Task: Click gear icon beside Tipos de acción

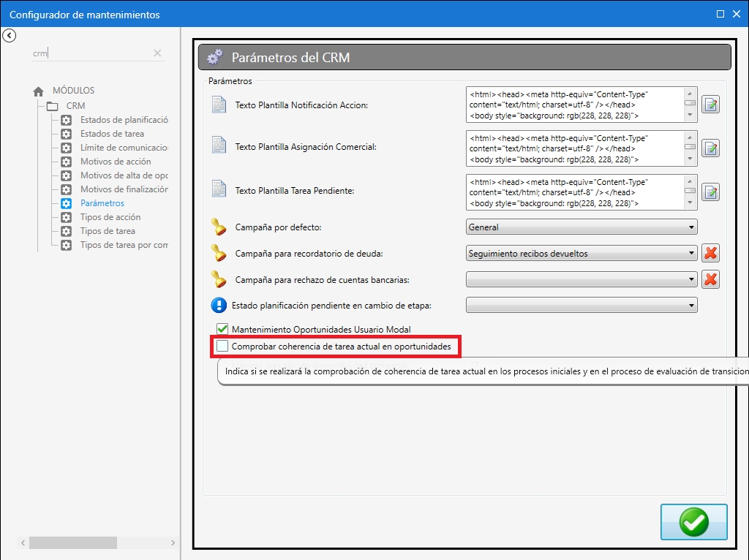Action: (67, 217)
